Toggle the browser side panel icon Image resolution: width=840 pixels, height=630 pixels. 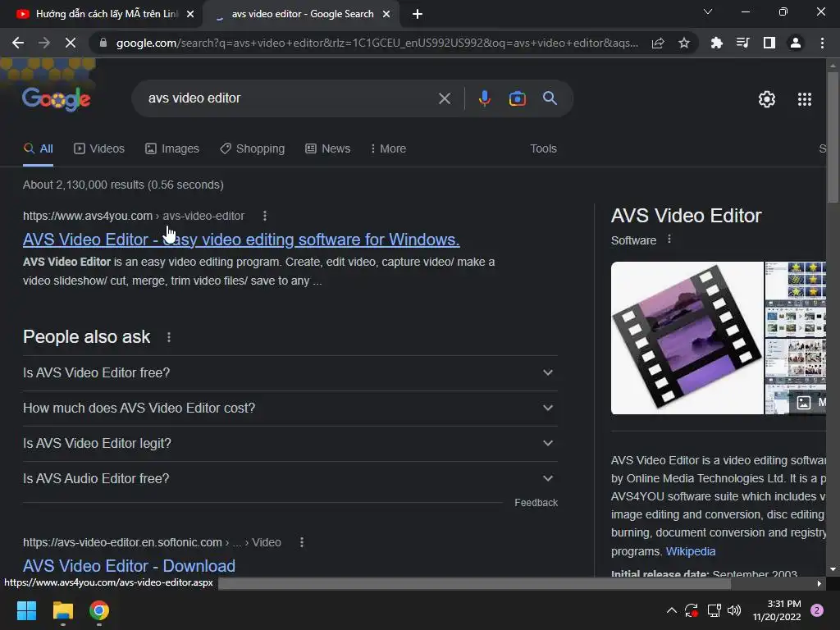pos(769,43)
